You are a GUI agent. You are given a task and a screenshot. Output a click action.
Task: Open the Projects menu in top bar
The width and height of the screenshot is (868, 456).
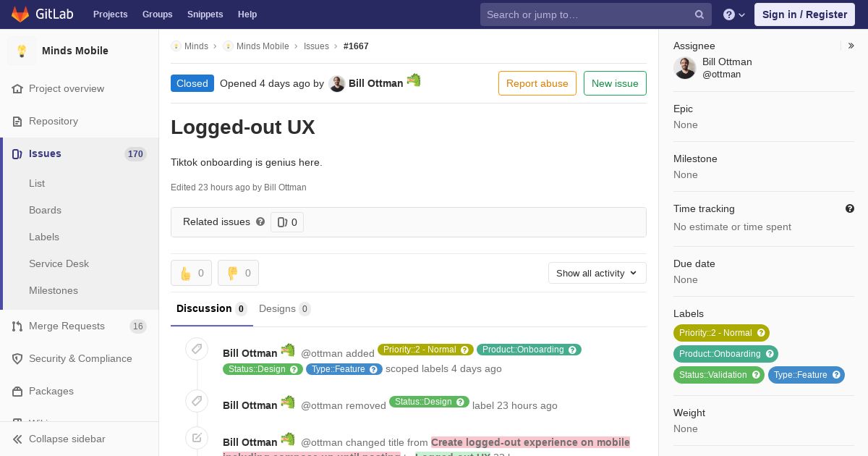110,14
